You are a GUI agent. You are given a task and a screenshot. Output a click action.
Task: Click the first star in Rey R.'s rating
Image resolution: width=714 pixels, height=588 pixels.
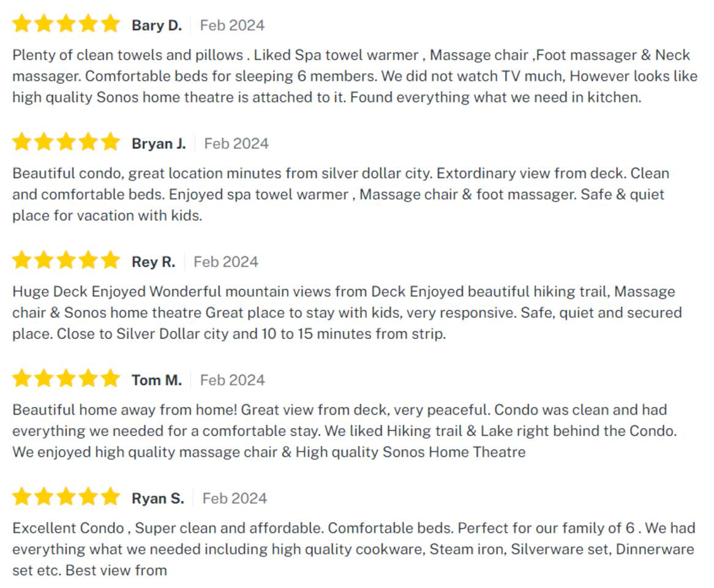pos(21,261)
